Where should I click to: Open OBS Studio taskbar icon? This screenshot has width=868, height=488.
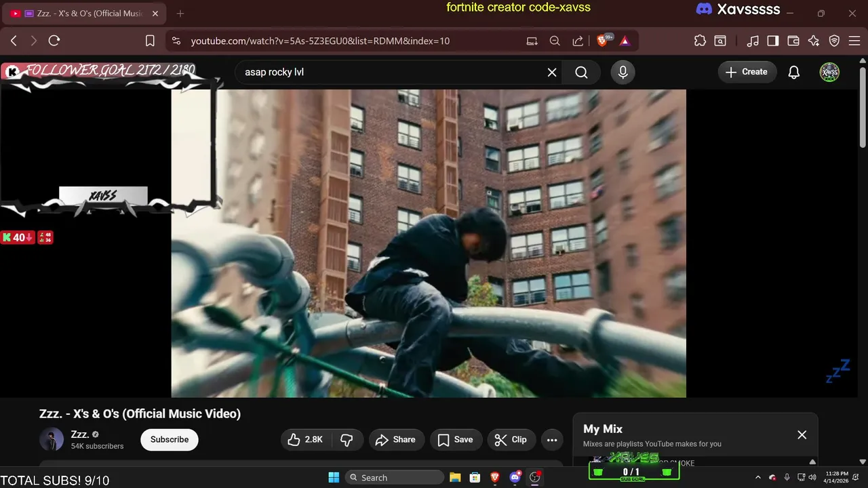click(x=535, y=477)
